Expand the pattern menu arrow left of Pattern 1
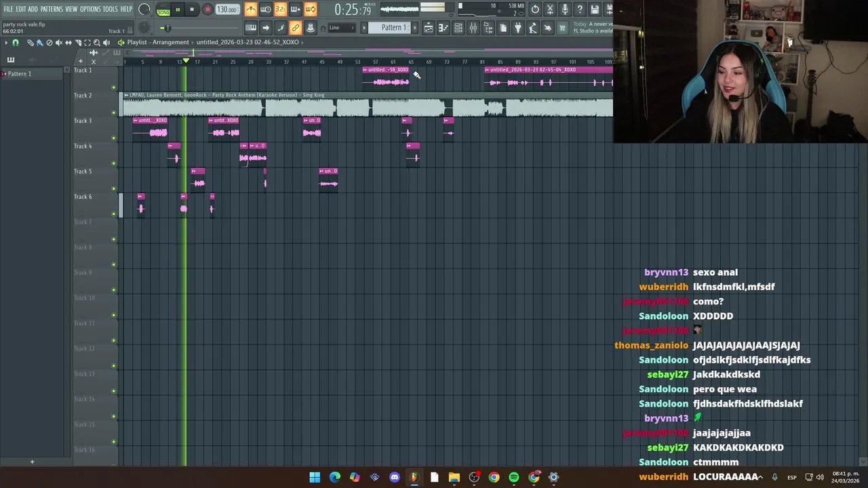 coord(364,28)
